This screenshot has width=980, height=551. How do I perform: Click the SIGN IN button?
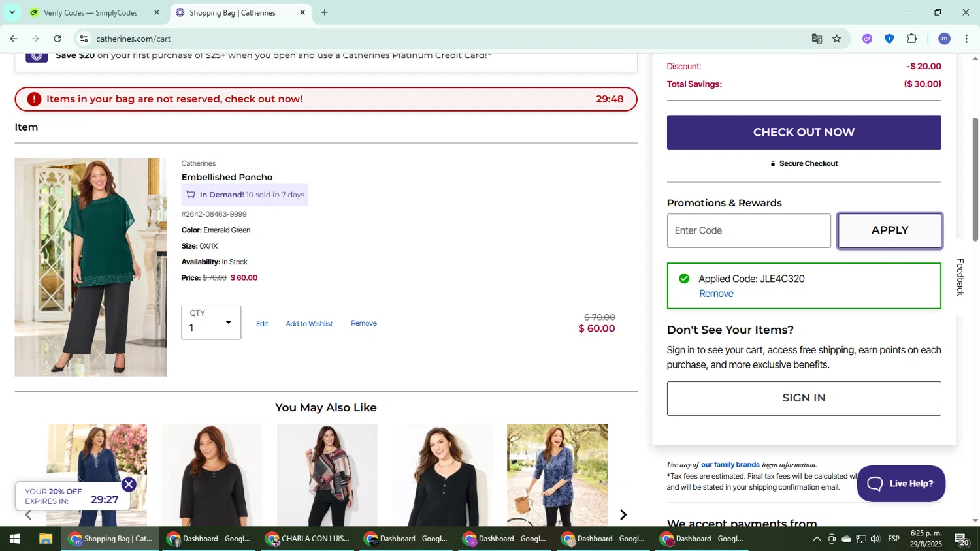point(804,398)
